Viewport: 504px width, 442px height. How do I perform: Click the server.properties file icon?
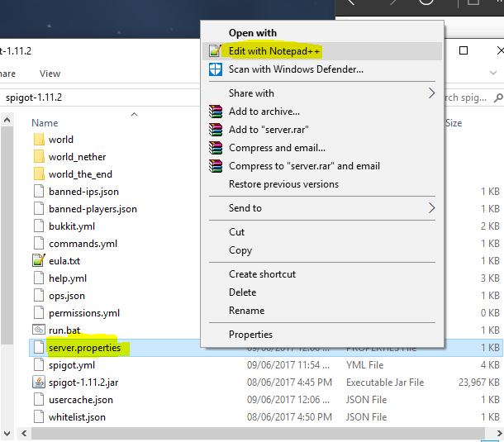pyautogui.click(x=39, y=348)
